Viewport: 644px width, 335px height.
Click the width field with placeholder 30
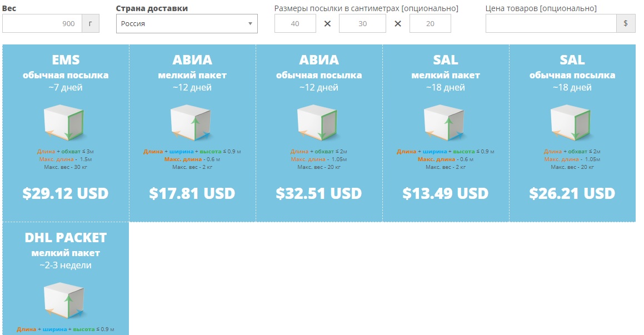pos(362,23)
